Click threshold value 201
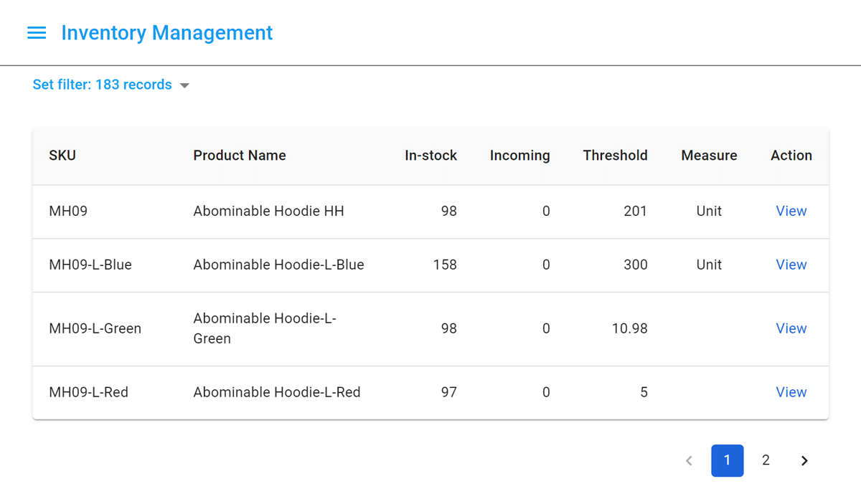This screenshot has width=861, height=504. (636, 211)
